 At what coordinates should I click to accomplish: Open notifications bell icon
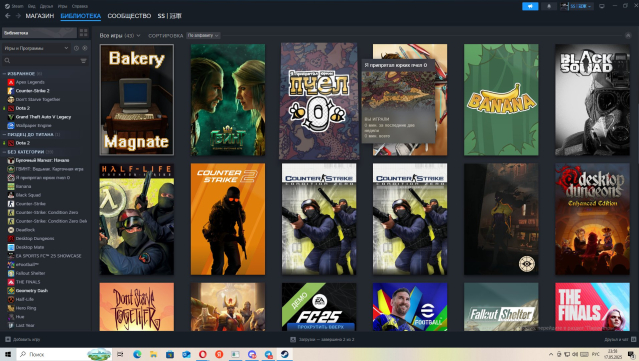549,6
